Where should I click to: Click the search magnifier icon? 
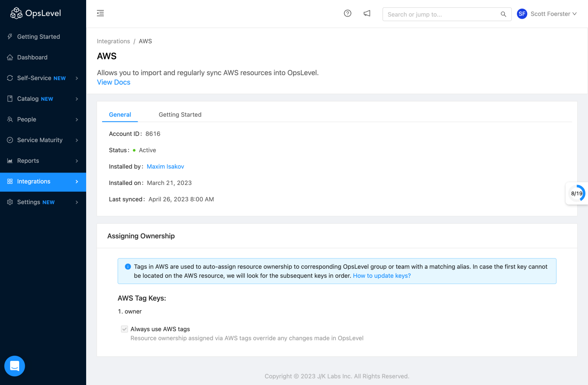pos(503,14)
